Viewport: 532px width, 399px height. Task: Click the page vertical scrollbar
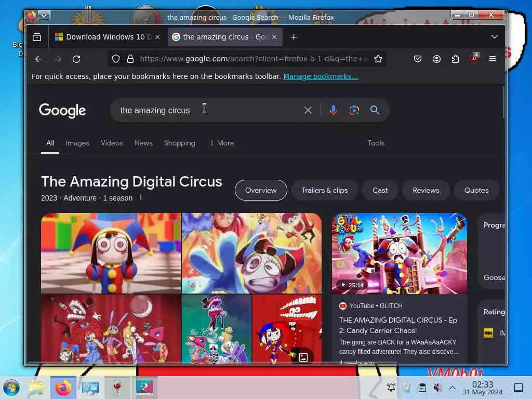click(503, 102)
